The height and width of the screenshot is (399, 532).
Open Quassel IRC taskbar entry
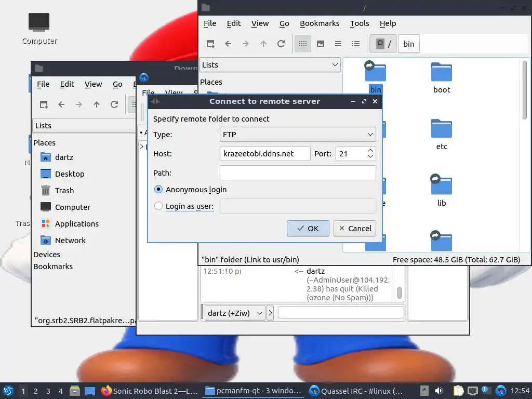click(356, 391)
